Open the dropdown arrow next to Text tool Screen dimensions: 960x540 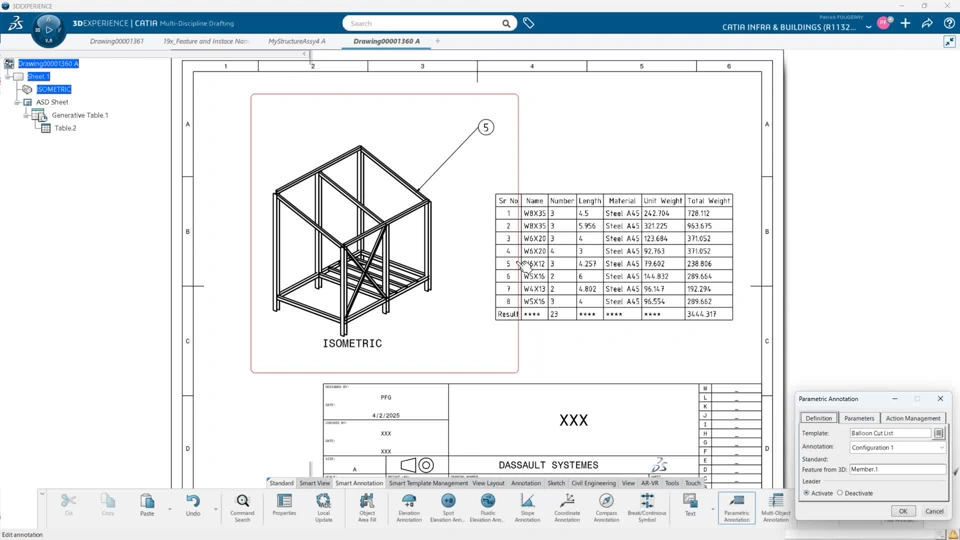(713, 509)
